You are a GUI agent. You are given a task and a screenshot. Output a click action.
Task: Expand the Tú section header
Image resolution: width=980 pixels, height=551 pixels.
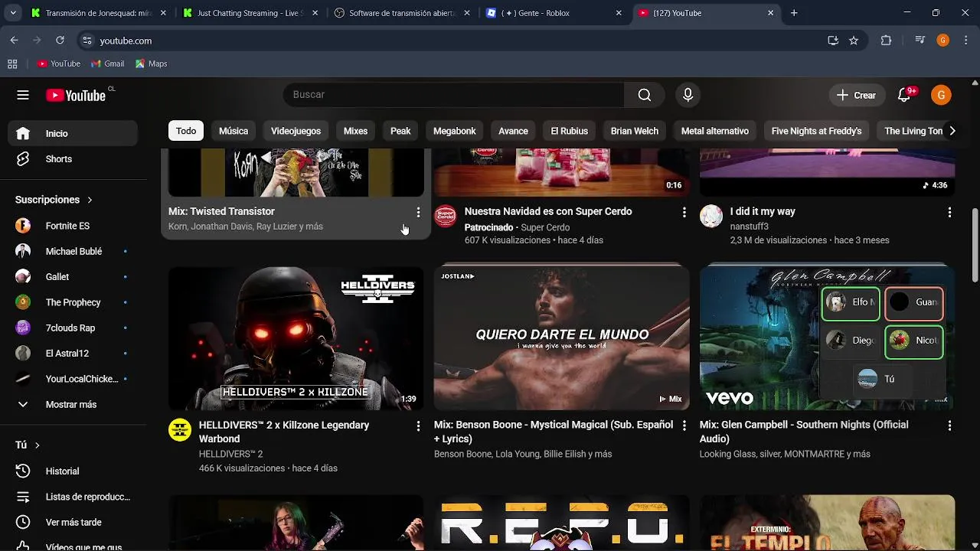point(28,445)
